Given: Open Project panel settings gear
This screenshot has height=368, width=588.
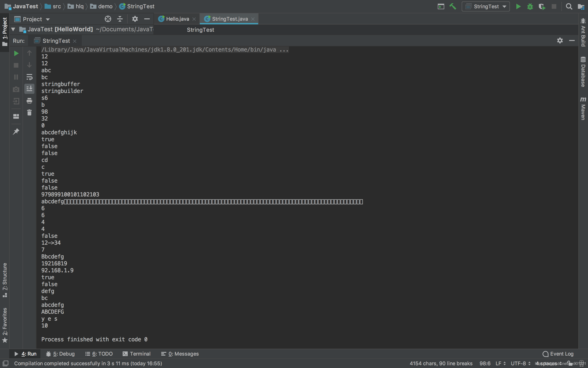Looking at the screenshot, I should (135, 19).
